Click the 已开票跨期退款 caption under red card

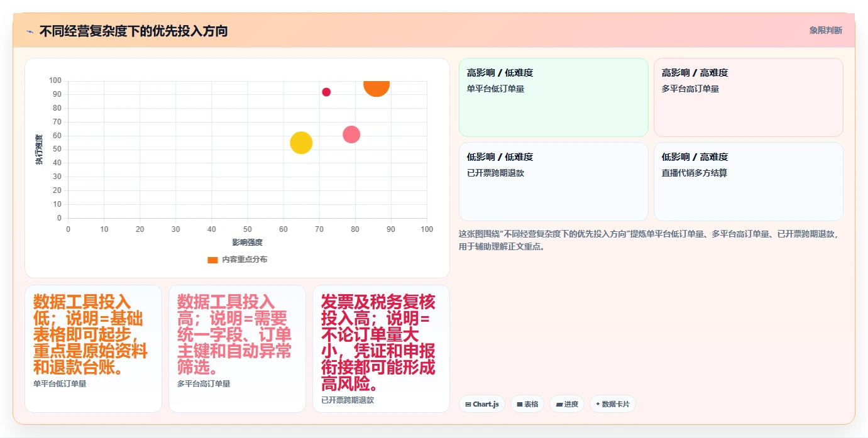click(x=348, y=400)
